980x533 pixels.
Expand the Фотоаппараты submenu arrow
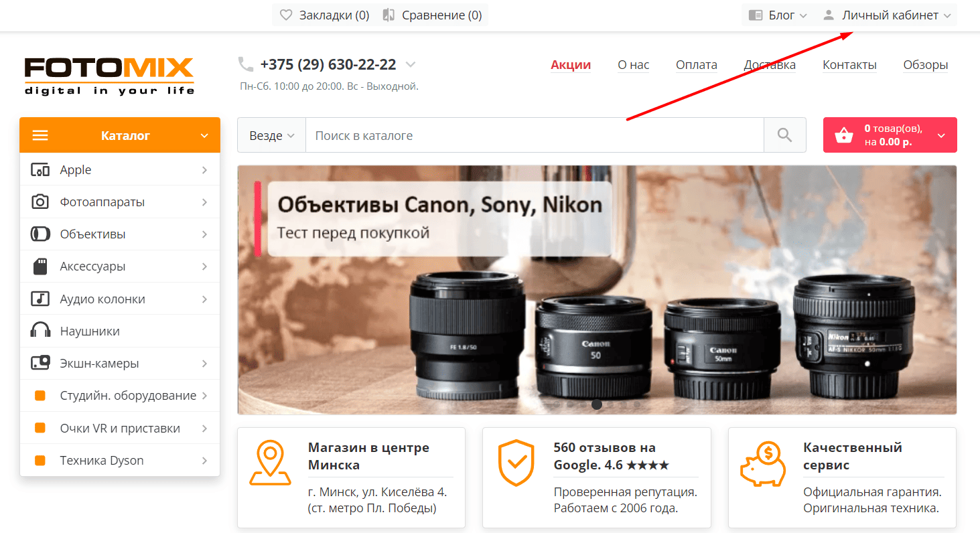pos(204,202)
